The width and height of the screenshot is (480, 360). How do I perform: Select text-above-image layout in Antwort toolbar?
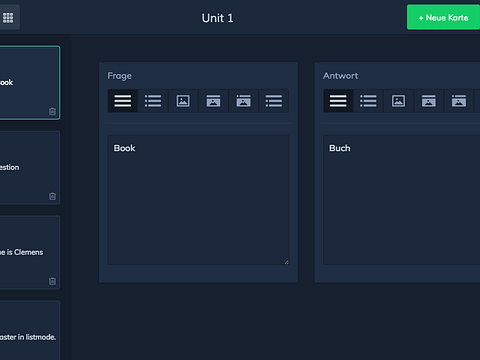click(429, 101)
